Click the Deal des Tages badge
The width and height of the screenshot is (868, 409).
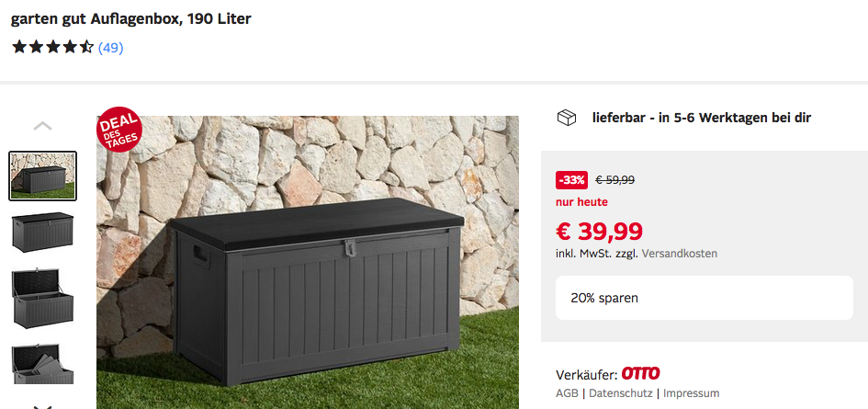click(119, 129)
